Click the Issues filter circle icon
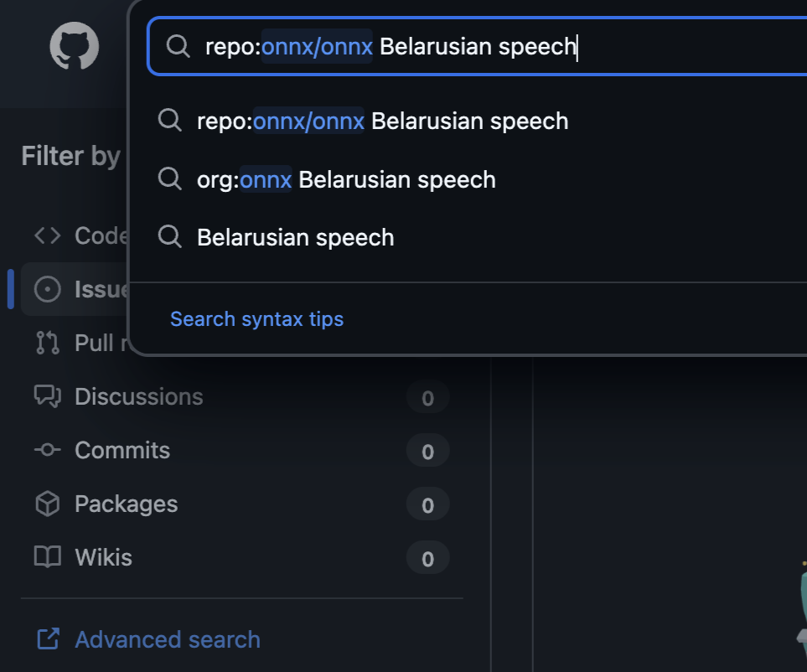Viewport: 807px width, 672px height. coord(48,289)
